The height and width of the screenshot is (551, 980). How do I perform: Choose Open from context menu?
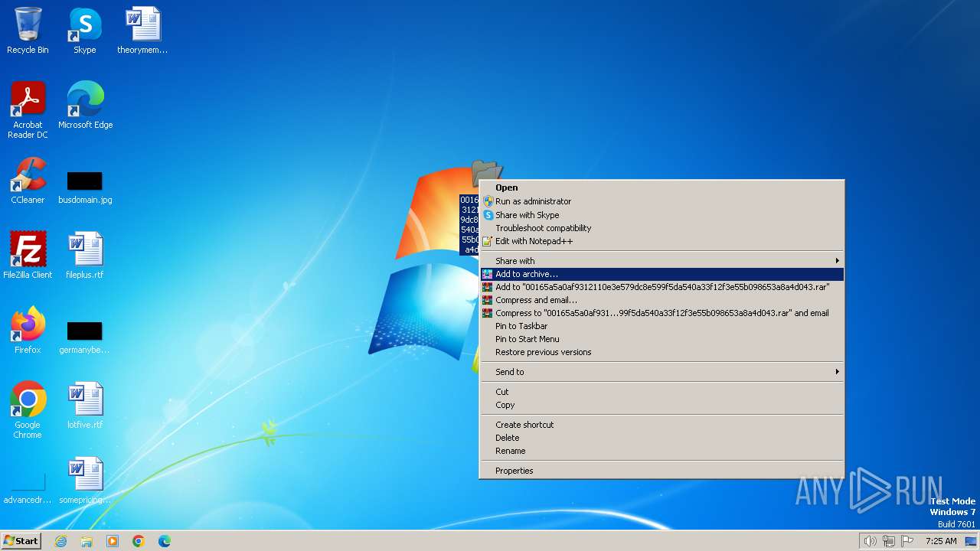tap(661, 187)
